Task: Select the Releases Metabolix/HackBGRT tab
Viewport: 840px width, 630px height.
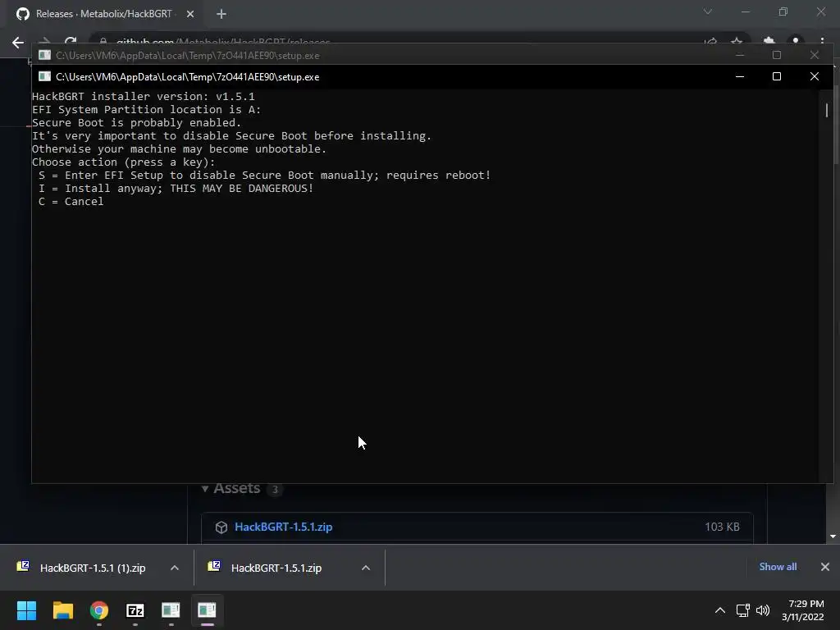Action: (x=103, y=14)
